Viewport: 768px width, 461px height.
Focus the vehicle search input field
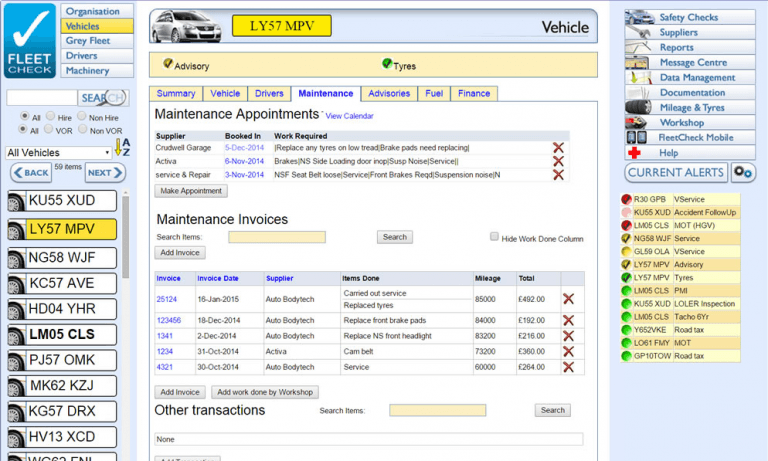(x=42, y=98)
